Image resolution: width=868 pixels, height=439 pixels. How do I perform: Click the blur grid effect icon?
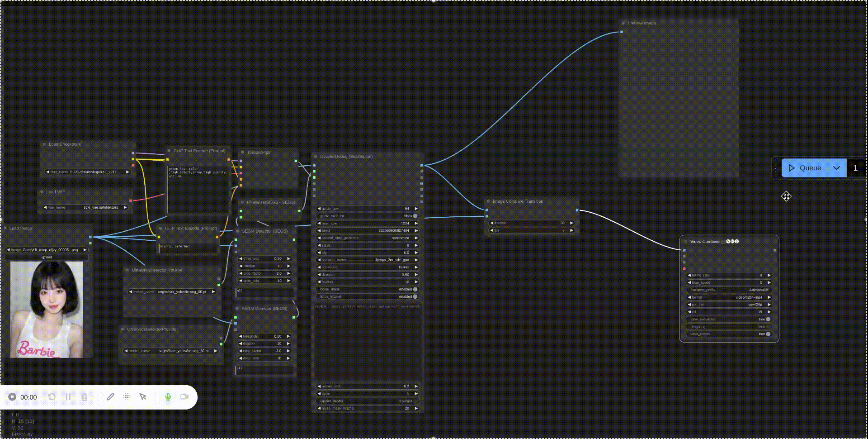click(x=127, y=397)
